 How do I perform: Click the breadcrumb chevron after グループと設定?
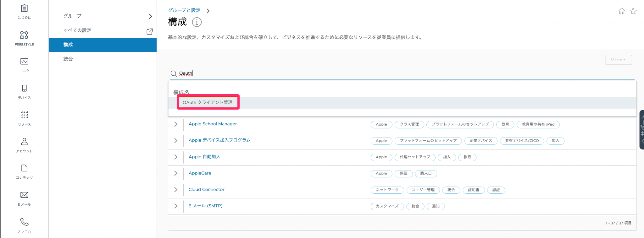pos(208,11)
